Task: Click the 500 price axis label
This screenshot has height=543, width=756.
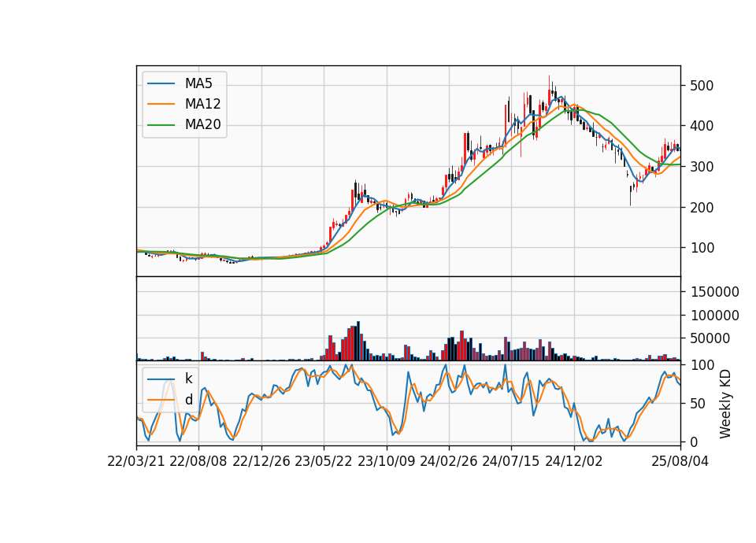Action: point(702,86)
